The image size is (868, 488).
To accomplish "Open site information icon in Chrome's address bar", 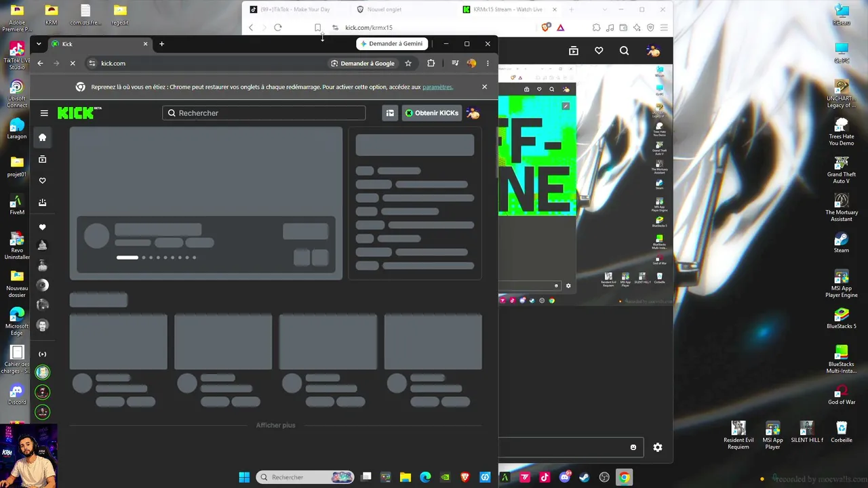I will [x=92, y=63].
